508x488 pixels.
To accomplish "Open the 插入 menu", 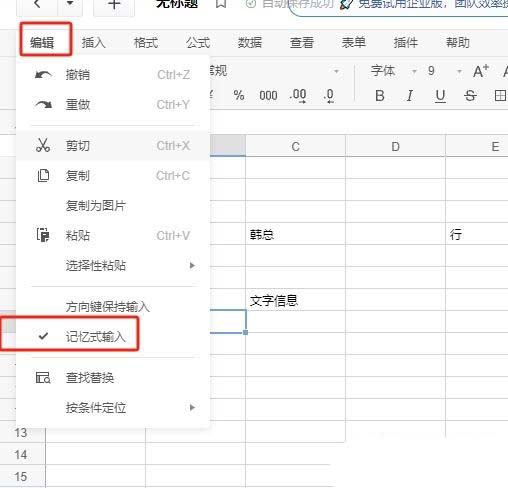I will [x=94, y=43].
